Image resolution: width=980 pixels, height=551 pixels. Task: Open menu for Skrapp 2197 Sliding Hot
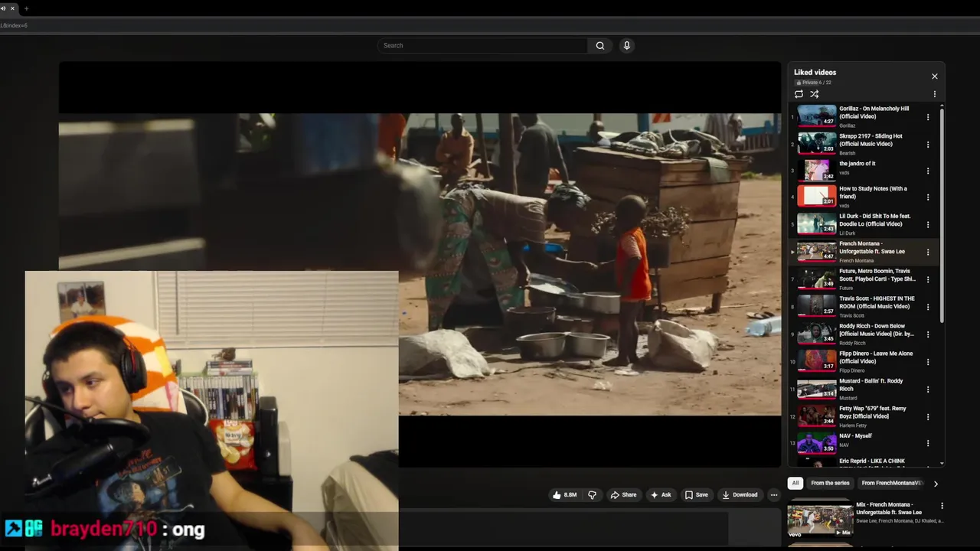click(x=928, y=145)
